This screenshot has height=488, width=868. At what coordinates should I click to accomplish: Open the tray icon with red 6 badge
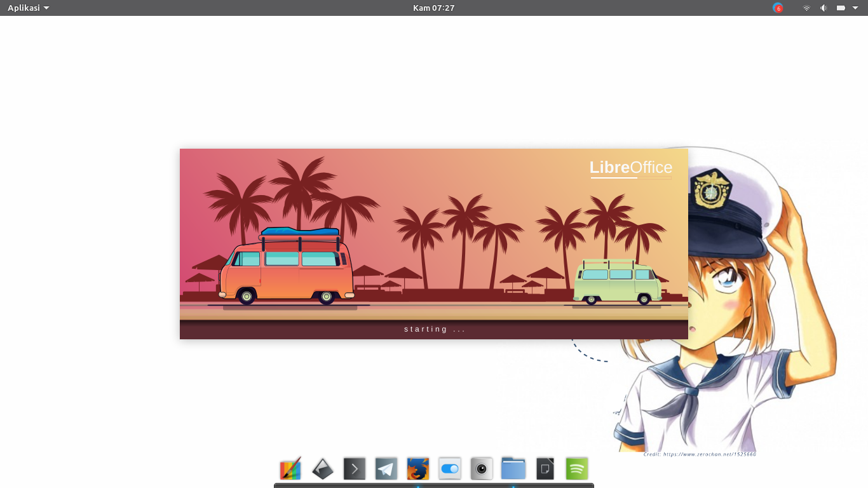(778, 8)
